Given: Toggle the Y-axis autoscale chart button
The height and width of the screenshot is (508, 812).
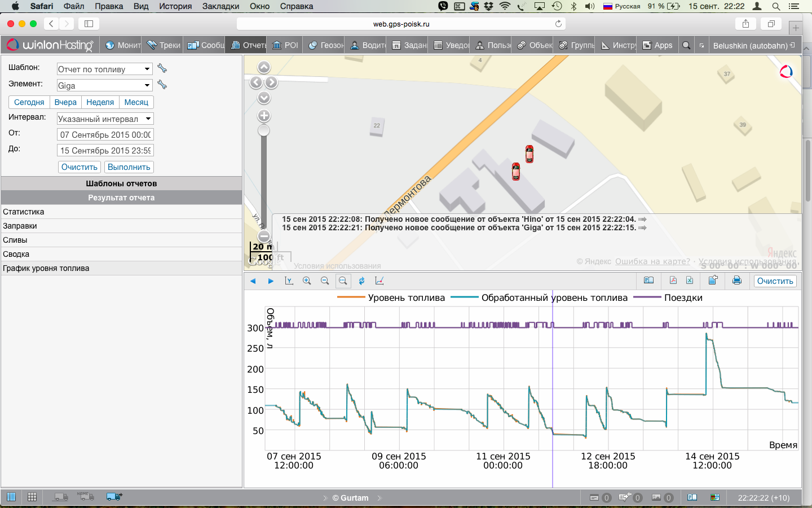Looking at the screenshot, I should 289,281.
